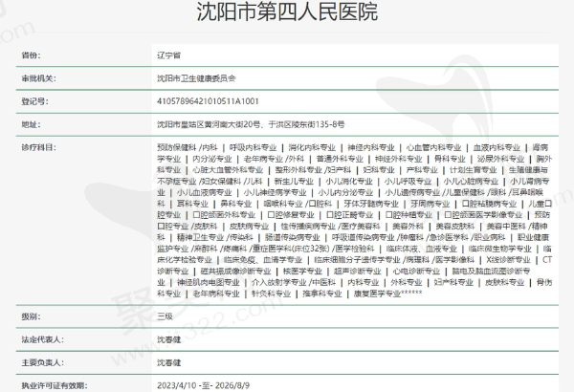The width and height of the screenshot is (574, 392).
Task: Click 新生儿专业 entry
Action: (294, 181)
